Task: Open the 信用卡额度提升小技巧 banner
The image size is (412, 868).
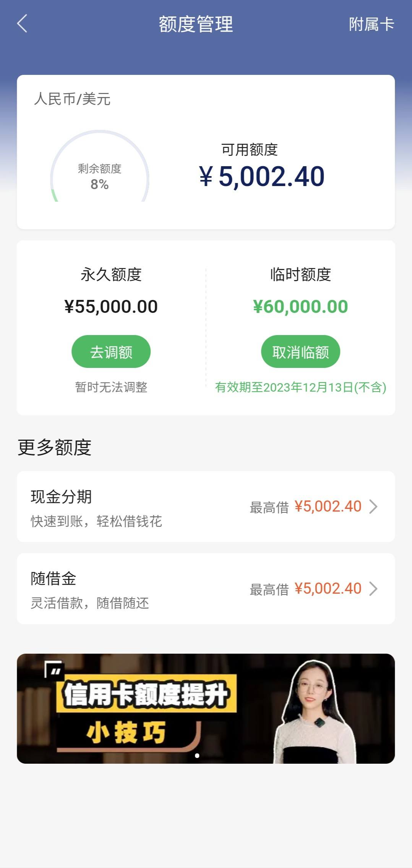Action: tap(206, 708)
